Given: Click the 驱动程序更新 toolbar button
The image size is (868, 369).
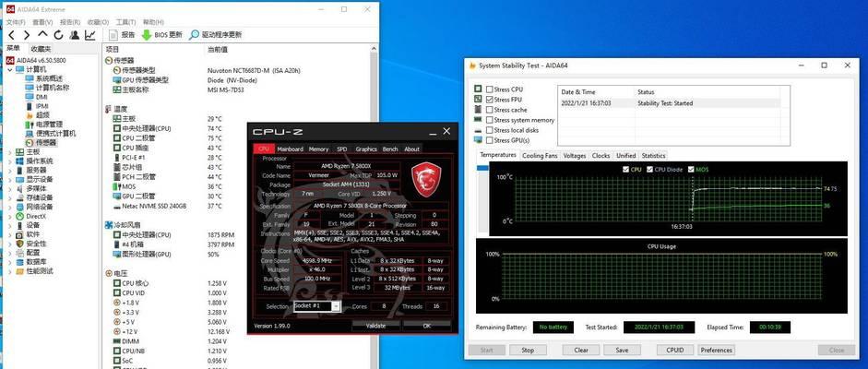Looking at the screenshot, I should point(215,35).
